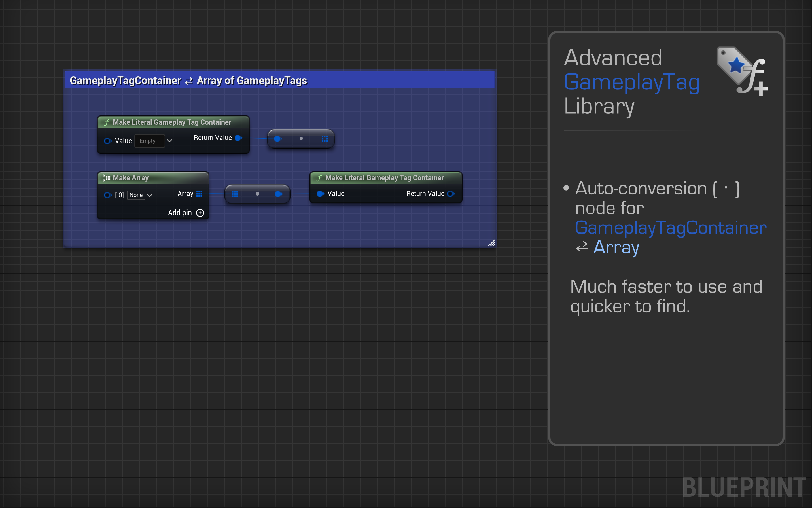Screen dimensions: 812x508
Task: Click the Add pin plus icon on Make Array
Action: pyautogui.click(x=200, y=213)
